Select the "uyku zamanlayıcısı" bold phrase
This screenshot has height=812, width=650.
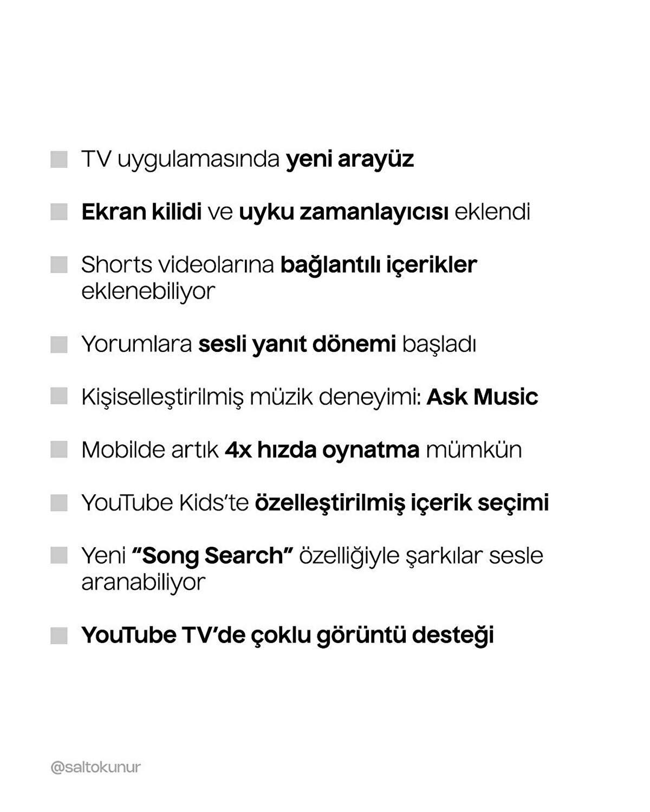[x=343, y=212]
